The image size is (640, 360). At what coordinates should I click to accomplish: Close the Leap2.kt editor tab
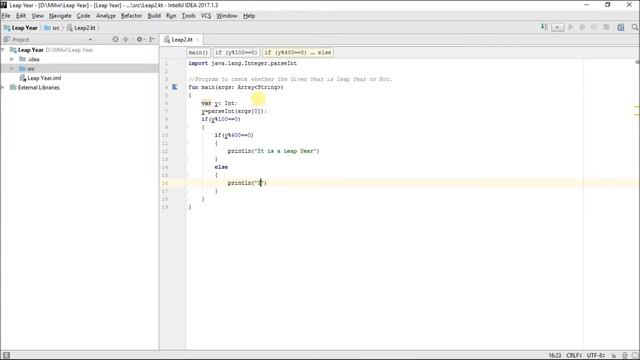[198, 40]
